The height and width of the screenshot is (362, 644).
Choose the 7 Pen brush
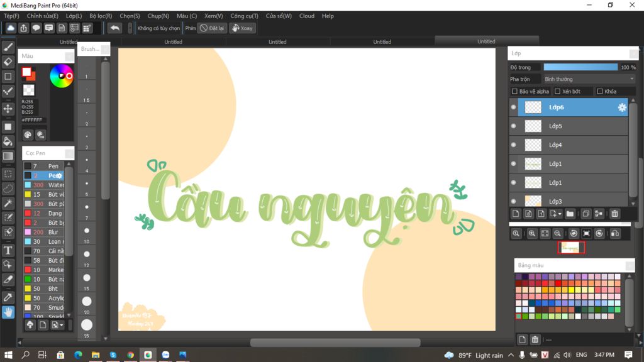click(x=44, y=166)
